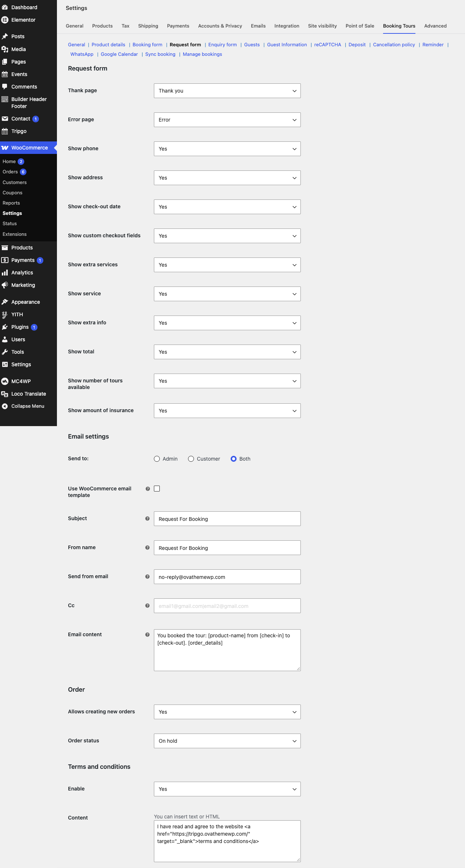Open Terms and conditions Enable dropdown
465x868 pixels.
227,789
